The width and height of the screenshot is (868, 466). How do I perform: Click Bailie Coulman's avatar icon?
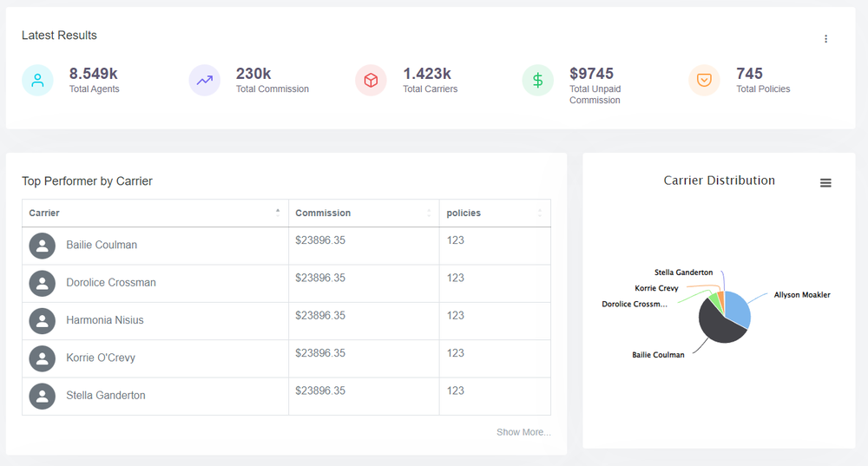pyautogui.click(x=42, y=246)
